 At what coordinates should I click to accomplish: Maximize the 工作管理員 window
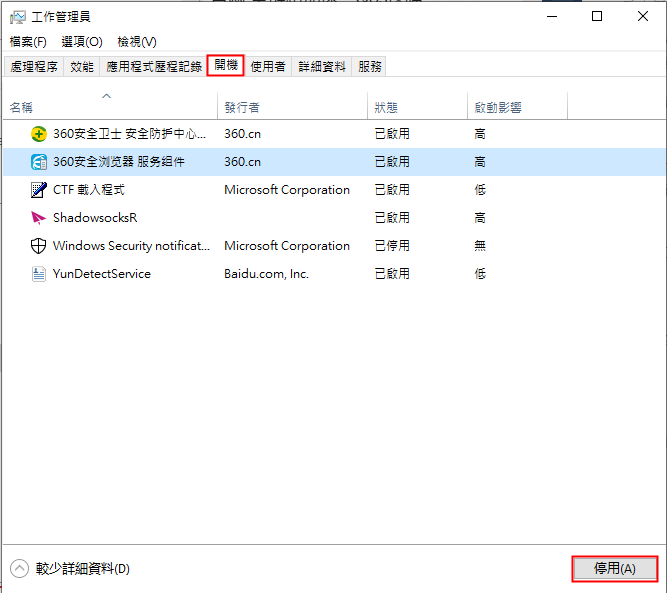[597, 17]
